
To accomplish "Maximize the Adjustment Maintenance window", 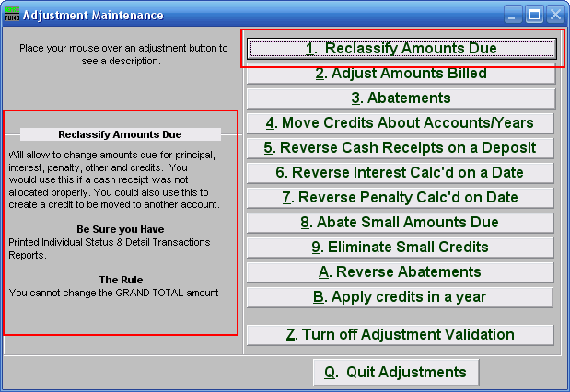I will 534,15.
